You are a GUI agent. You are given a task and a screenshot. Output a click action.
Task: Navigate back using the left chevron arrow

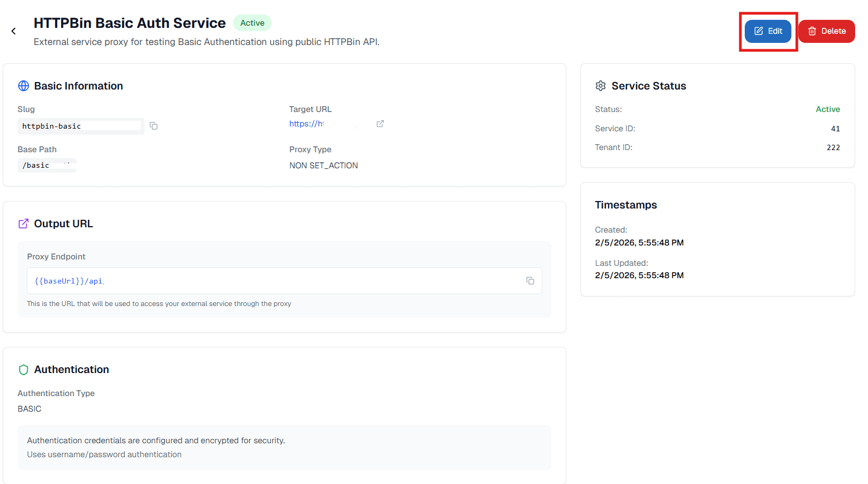[x=13, y=31]
